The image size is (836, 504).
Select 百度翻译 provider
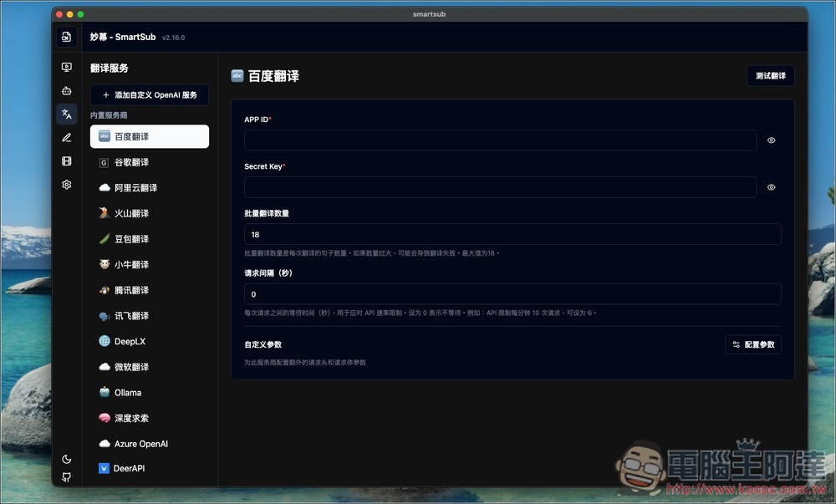150,136
